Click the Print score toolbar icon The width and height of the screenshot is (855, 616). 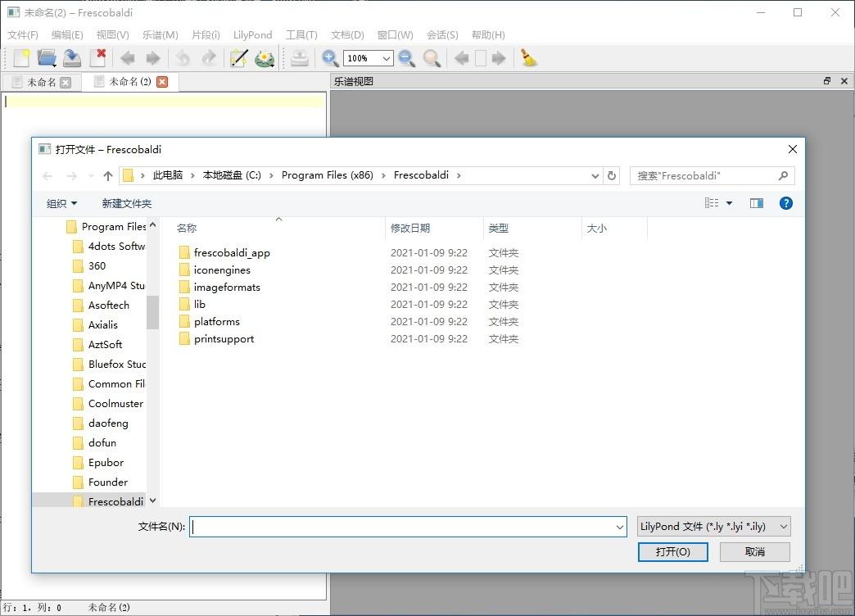pyautogui.click(x=300, y=58)
